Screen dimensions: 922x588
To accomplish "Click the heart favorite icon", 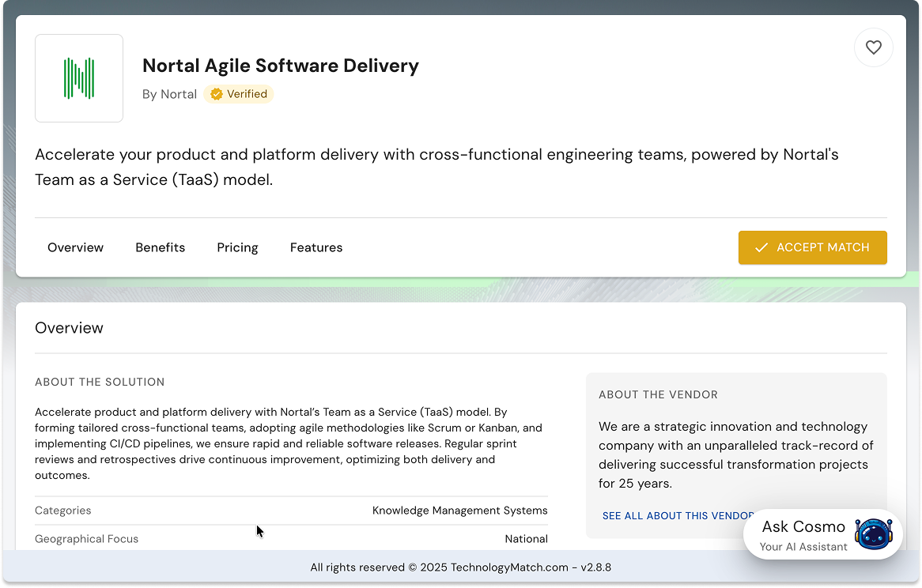I will click(x=873, y=47).
